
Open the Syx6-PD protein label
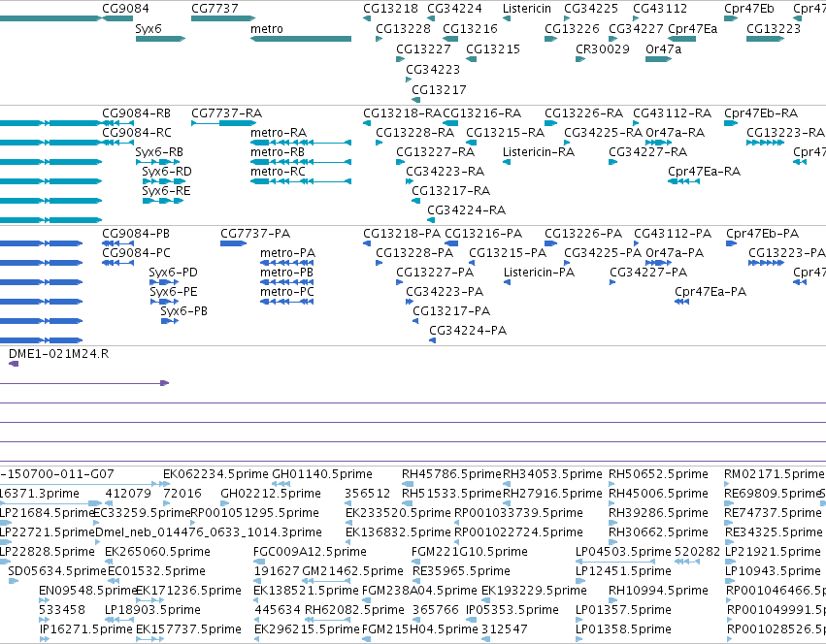174,273
